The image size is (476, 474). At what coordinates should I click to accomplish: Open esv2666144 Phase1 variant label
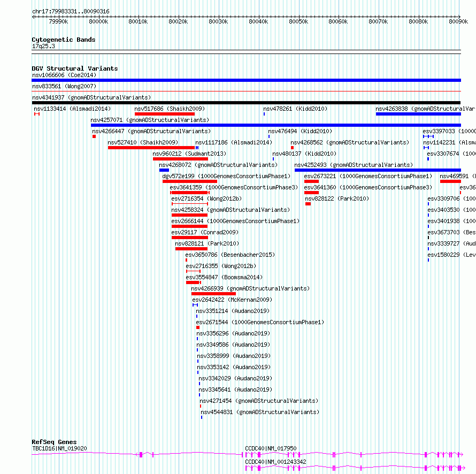tap(235, 221)
